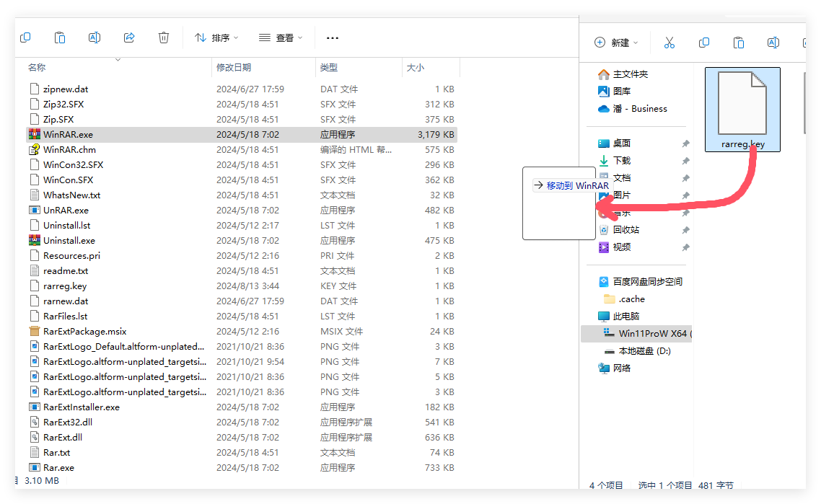Open the 查看 view dropdown
The width and height of the screenshot is (821, 504).
281,37
